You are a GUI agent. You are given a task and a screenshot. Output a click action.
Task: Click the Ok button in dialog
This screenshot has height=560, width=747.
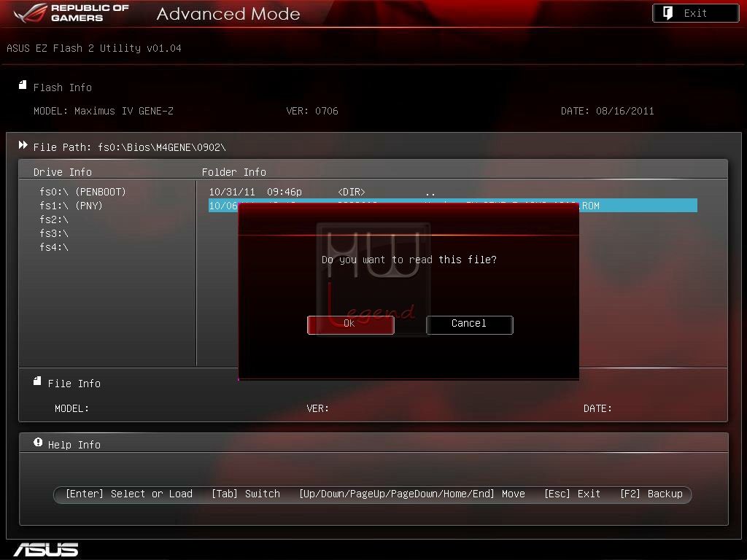pos(351,324)
